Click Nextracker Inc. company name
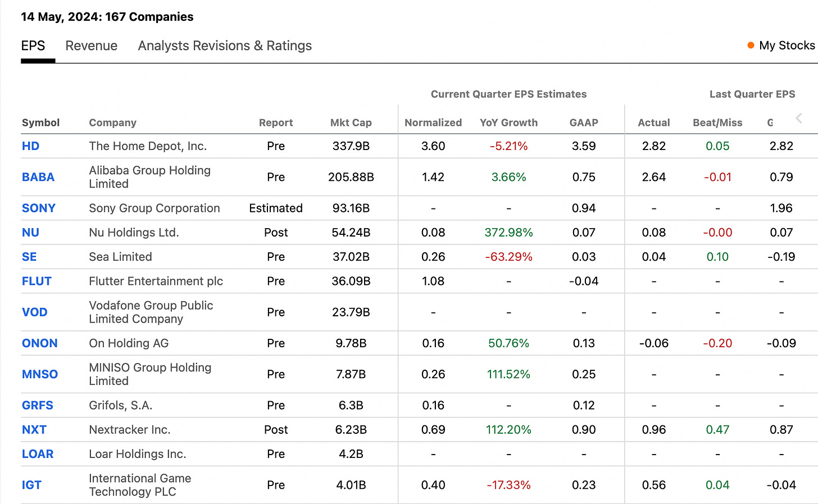Viewport: 818px width, 504px height. pos(130,430)
